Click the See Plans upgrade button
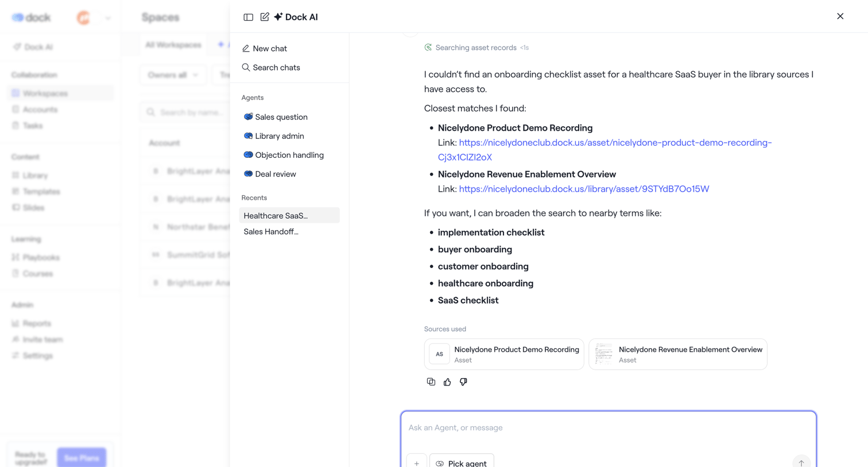Image resolution: width=868 pixels, height=467 pixels. click(82, 458)
